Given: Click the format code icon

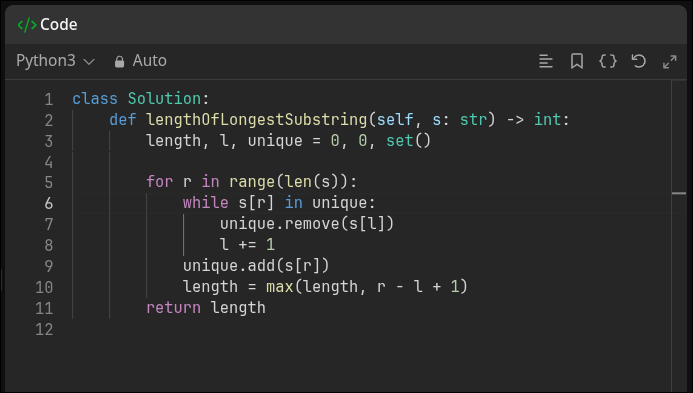Looking at the screenshot, I should point(546,61).
